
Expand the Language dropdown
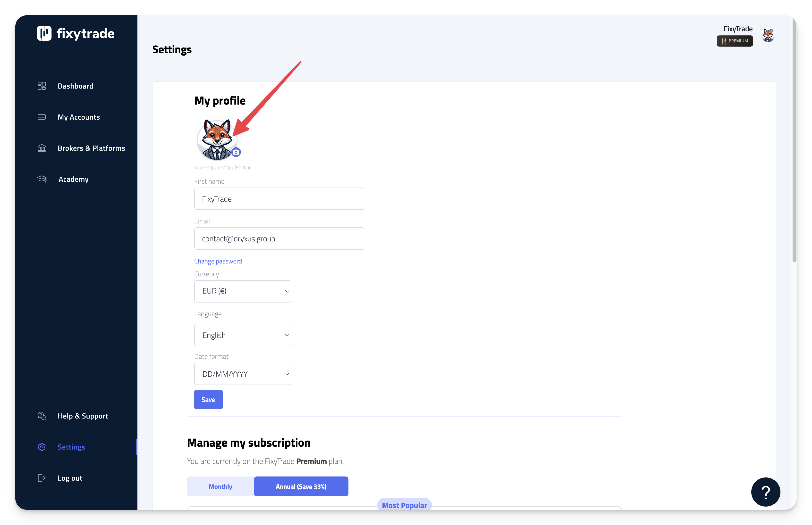243,335
